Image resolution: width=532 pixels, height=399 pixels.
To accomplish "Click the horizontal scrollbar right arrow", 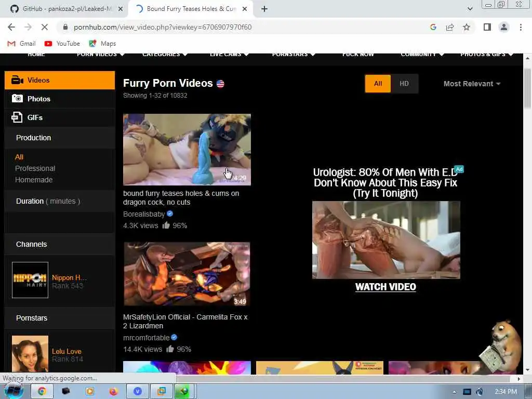I will click(519, 379).
